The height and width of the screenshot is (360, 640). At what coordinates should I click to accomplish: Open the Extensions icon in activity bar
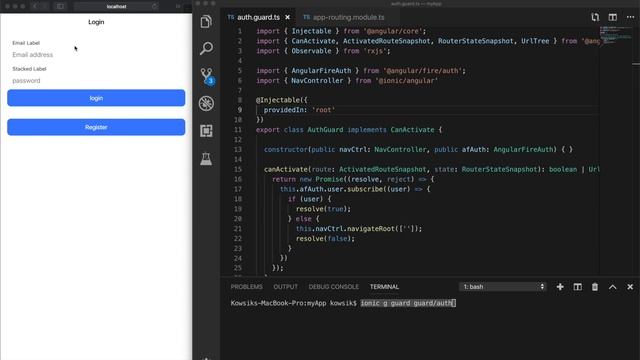click(206, 131)
